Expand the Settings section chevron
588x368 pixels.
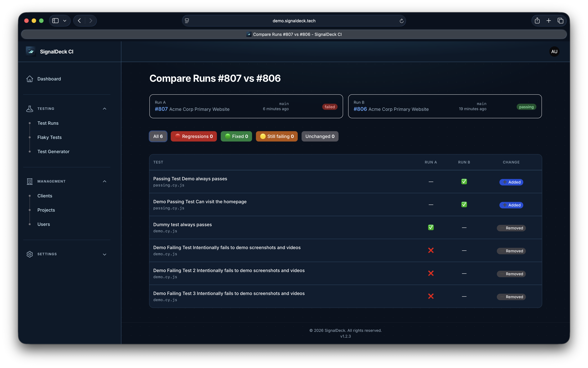(105, 254)
